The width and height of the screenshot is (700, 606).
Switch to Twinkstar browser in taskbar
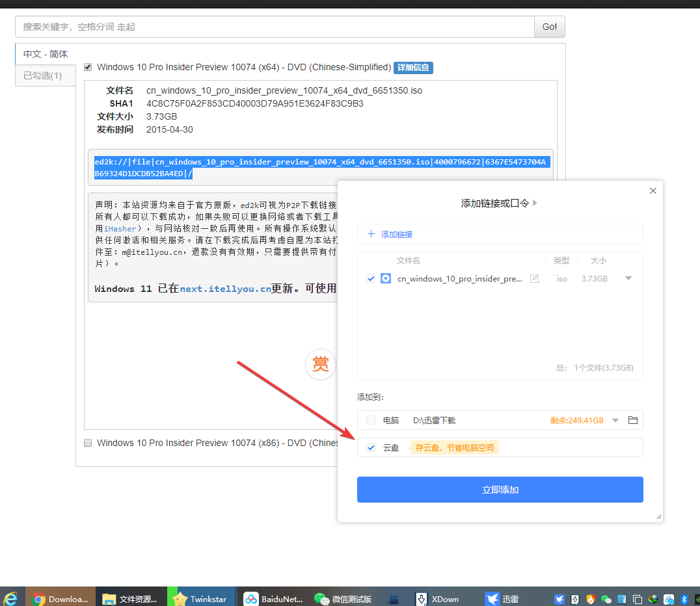(201, 598)
